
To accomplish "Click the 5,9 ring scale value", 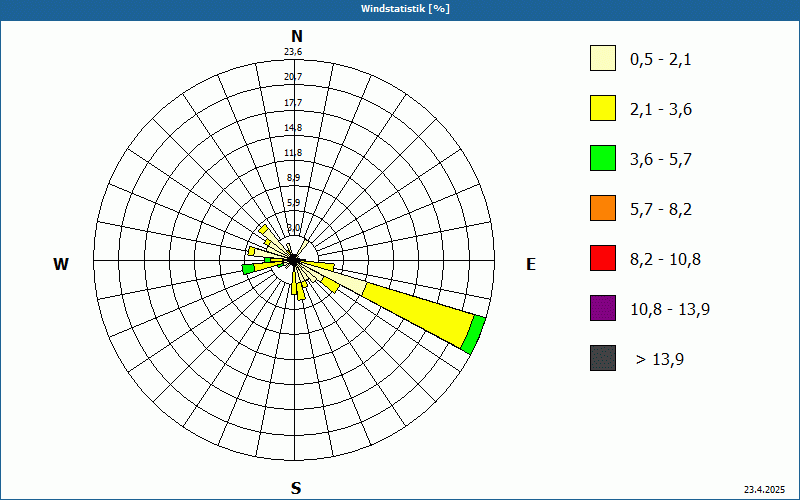I will tap(293, 203).
